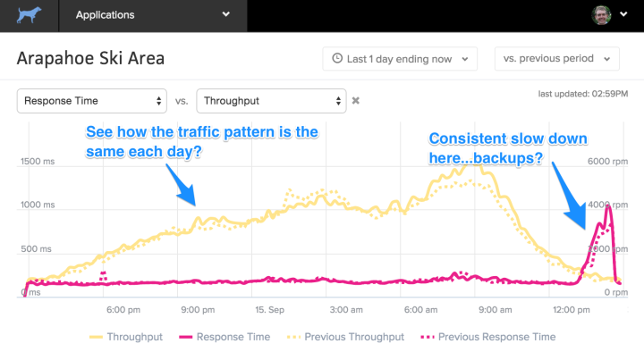Open the user avatar profile menu
This screenshot has width=644, height=352.
(x=601, y=15)
